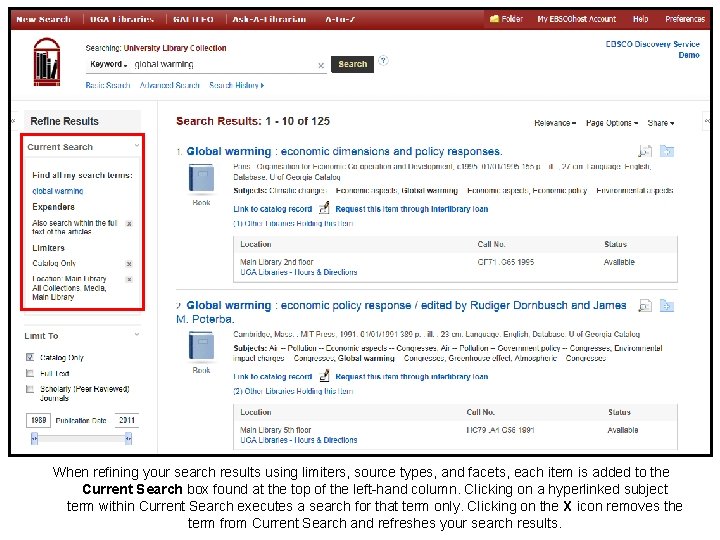Remove the full text expander with X

coord(129,224)
